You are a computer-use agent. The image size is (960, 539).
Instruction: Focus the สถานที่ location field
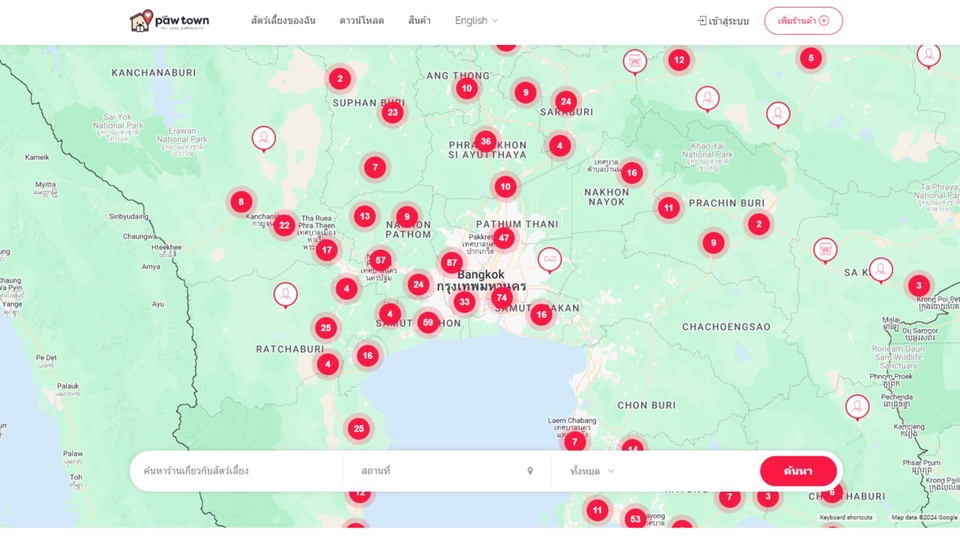pos(438,471)
